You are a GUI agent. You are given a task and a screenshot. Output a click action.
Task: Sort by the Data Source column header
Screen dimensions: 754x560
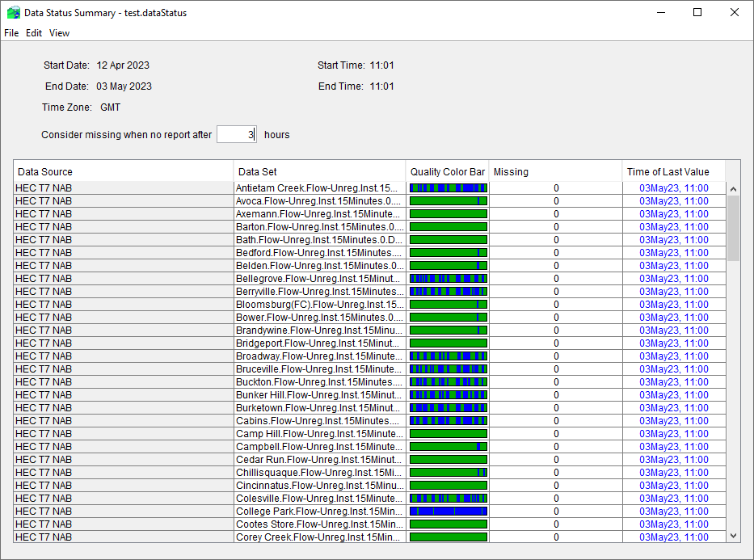tap(124, 171)
